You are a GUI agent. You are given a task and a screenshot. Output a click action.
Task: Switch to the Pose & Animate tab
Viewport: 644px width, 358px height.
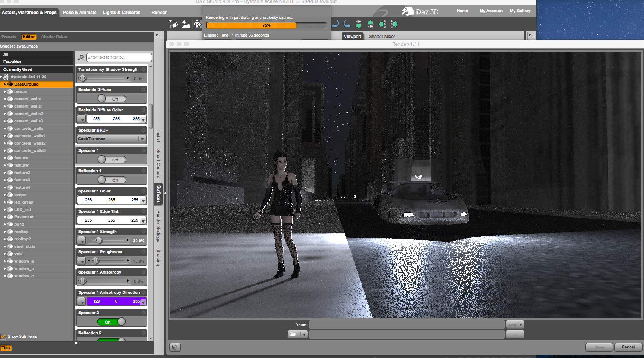[x=80, y=12]
